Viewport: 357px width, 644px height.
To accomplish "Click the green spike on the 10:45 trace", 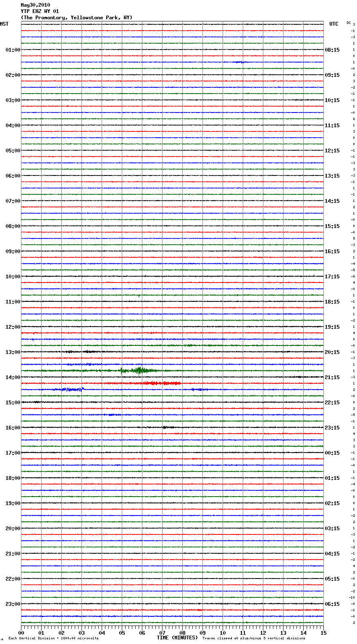I will point(139,296).
